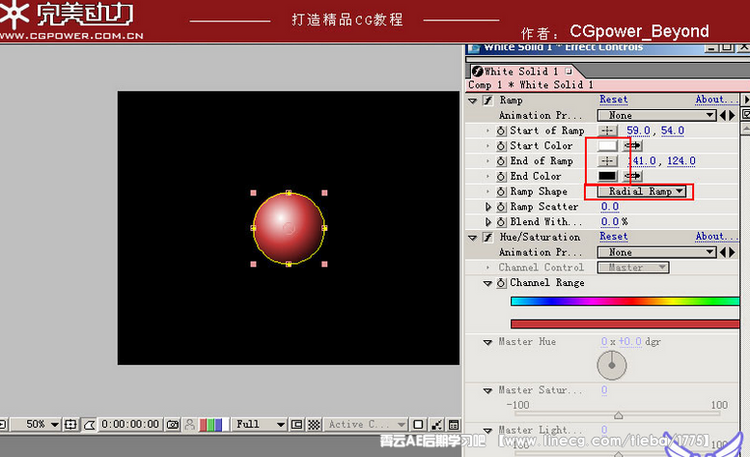Click Start of Ramp Y value 54.0
The height and width of the screenshot is (457, 750).
pos(673,131)
